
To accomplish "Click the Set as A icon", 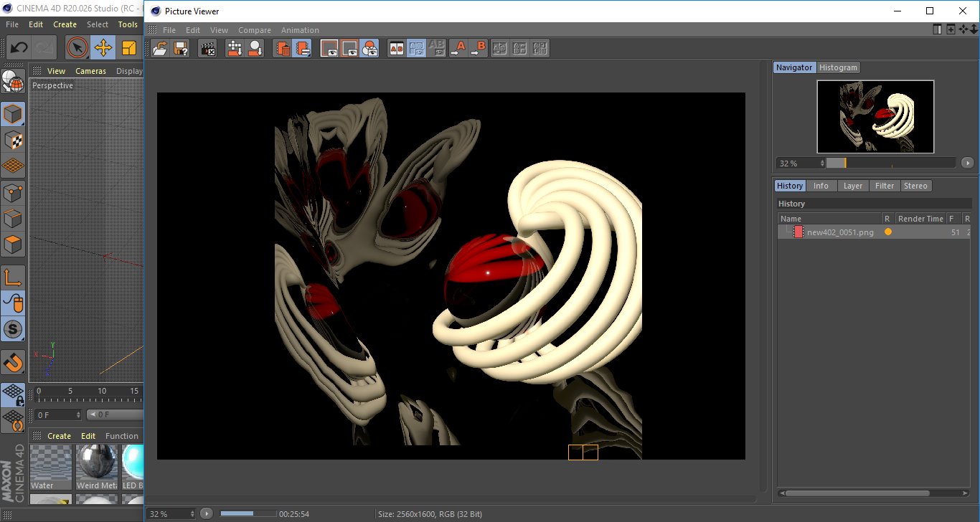I will [458, 48].
